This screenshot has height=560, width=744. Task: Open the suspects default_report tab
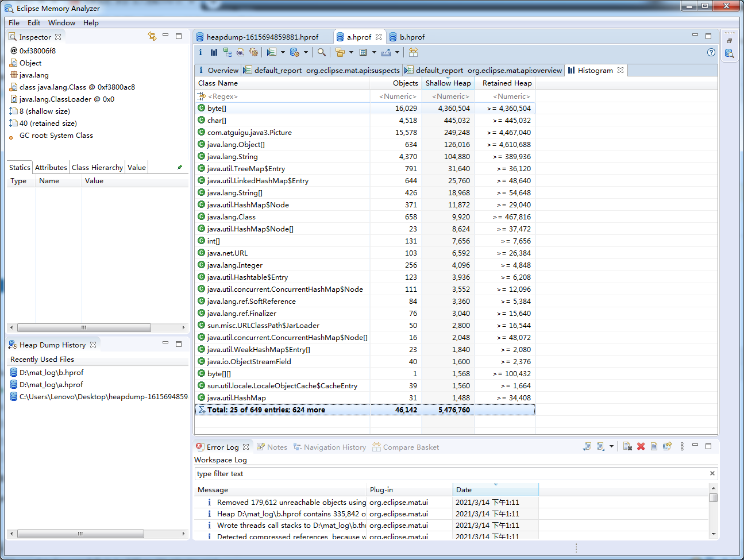pyautogui.click(x=321, y=70)
